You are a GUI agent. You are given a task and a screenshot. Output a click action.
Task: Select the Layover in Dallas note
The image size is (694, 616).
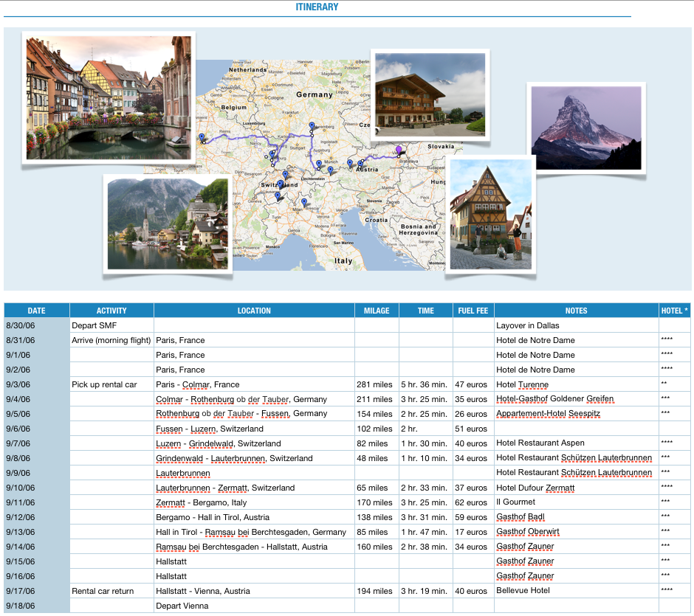tap(577, 325)
